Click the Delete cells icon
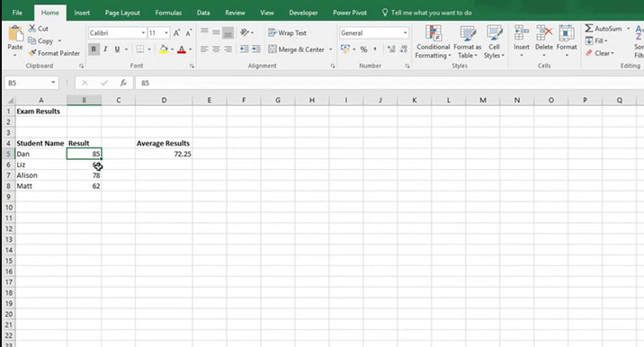The width and height of the screenshot is (644, 347). click(544, 33)
